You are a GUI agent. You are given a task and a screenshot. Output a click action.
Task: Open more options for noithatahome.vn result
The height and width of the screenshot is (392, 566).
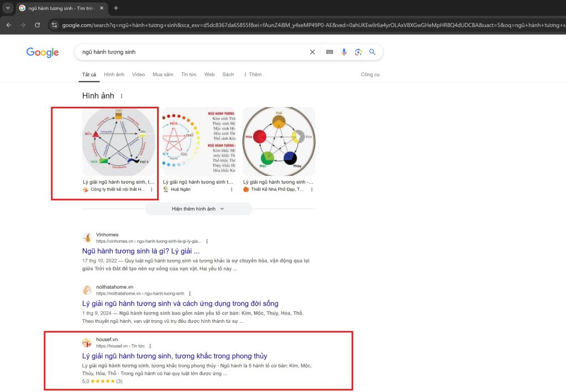(x=190, y=294)
